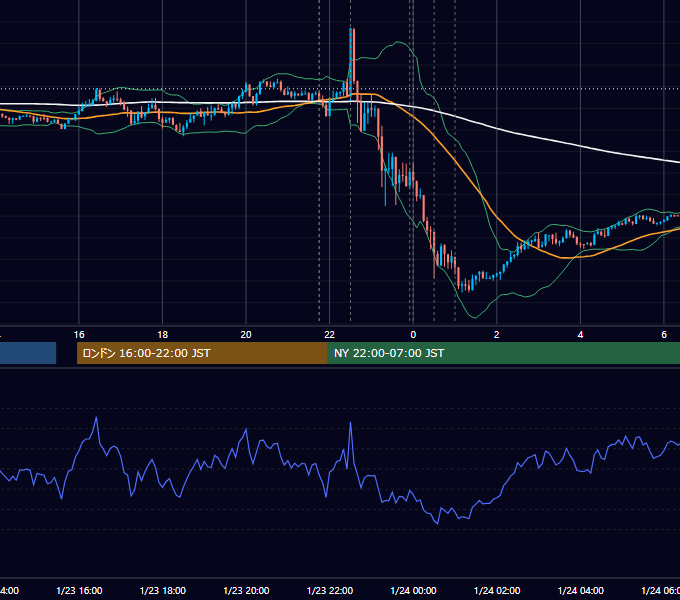The width and height of the screenshot is (680, 600).
Task: Click hour label 0 on upper axis
Action: point(413,335)
